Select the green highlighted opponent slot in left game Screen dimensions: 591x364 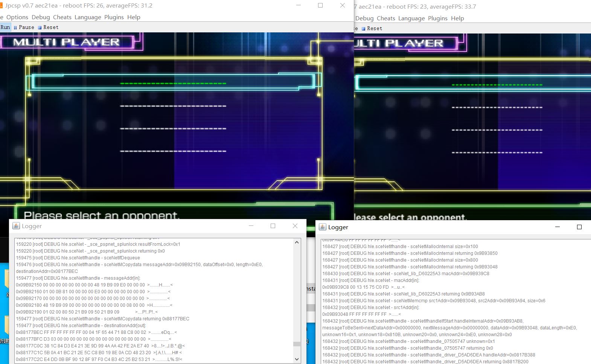173,83
